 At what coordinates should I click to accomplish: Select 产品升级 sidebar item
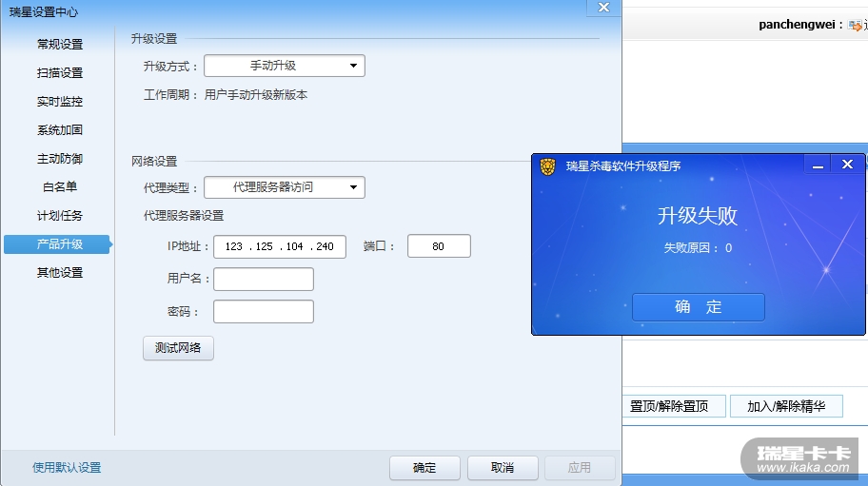pos(57,243)
